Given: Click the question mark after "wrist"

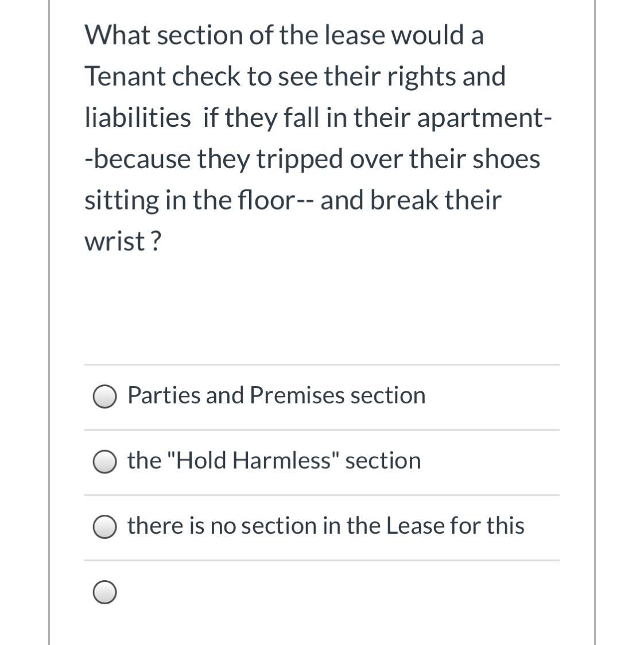Looking at the screenshot, I should [x=155, y=242].
